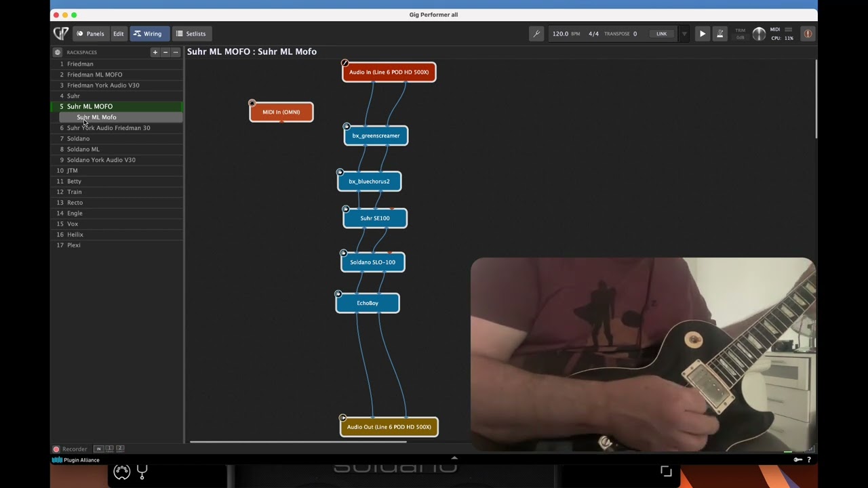
Task: Select the Audio In (Line 6 POD HD 500X) block
Action: (x=389, y=72)
